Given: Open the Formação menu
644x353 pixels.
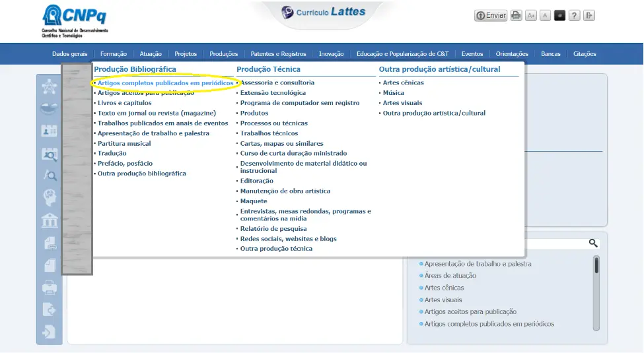Looking at the screenshot, I should [x=114, y=54].
